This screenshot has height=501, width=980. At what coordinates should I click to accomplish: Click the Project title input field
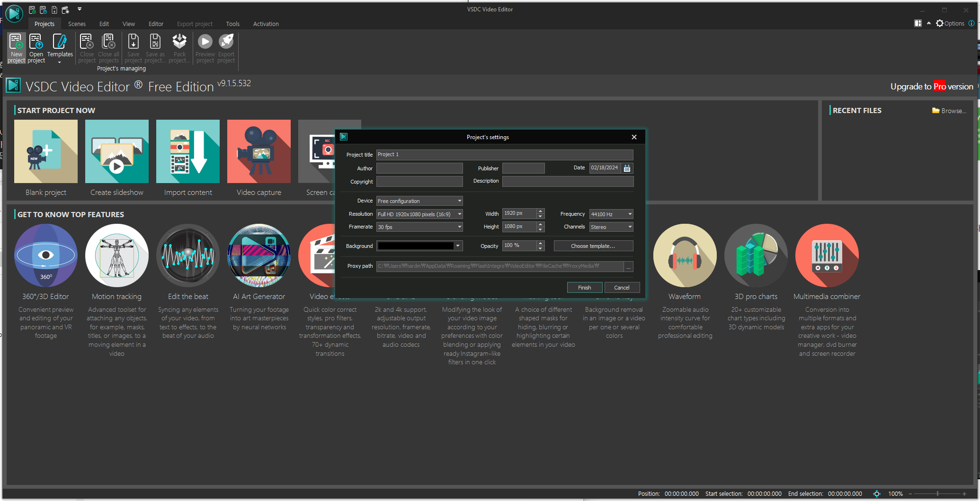(x=505, y=155)
